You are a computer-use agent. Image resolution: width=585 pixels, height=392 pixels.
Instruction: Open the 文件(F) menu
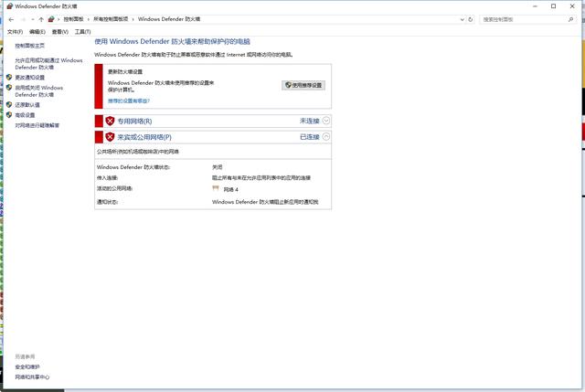click(x=15, y=32)
